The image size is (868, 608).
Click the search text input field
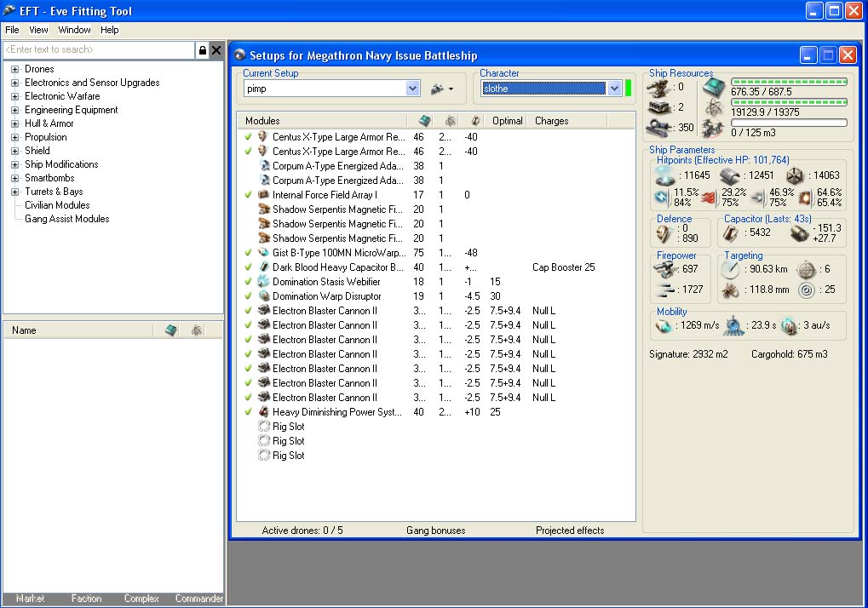pyautogui.click(x=99, y=49)
